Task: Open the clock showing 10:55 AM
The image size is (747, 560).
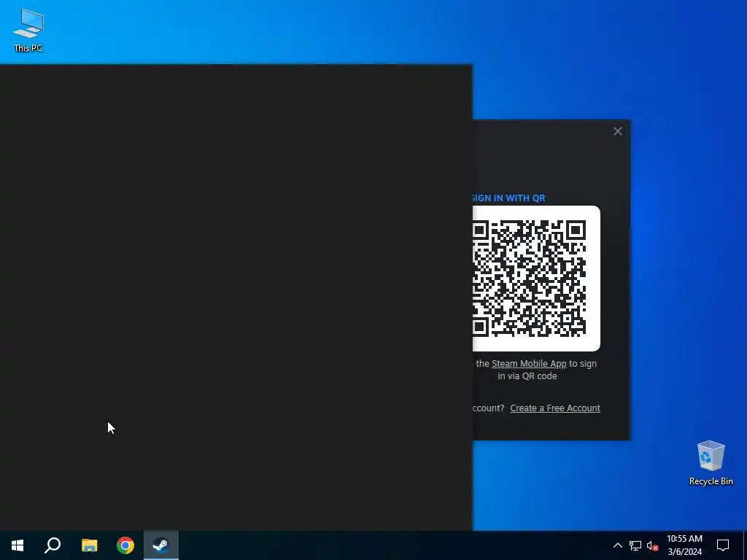Action: pyautogui.click(x=684, y=545)
